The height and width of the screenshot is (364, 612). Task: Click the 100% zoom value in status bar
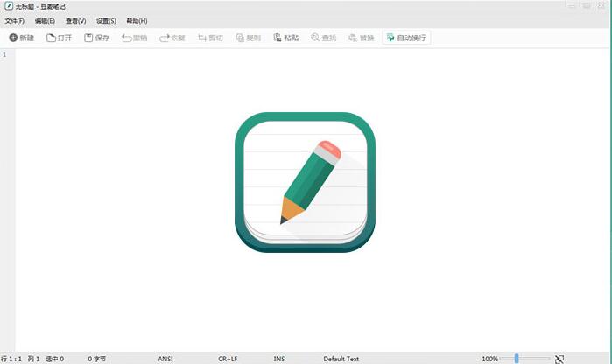click(x=489, y=359)
